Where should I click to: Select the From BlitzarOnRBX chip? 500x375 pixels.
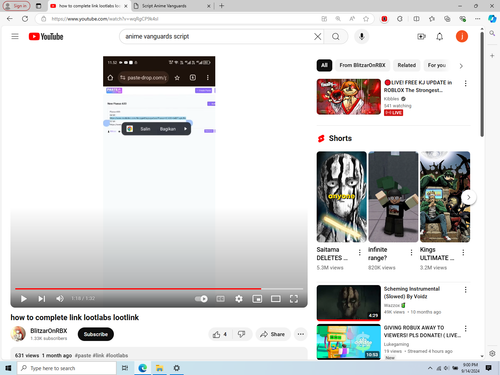pos(362,65)
